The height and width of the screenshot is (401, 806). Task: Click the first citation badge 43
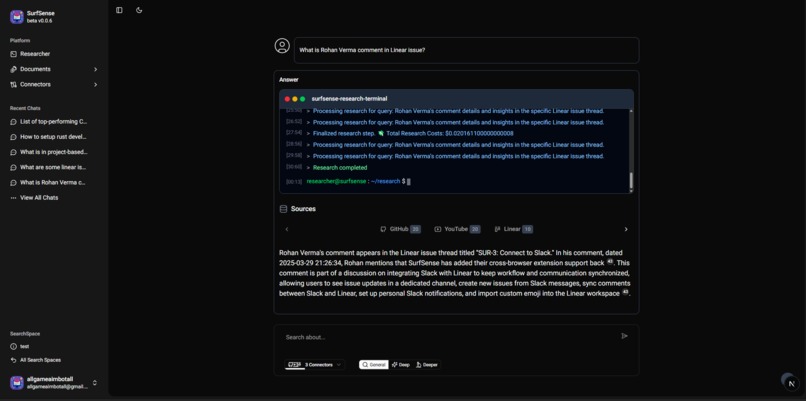click(610, 262)
